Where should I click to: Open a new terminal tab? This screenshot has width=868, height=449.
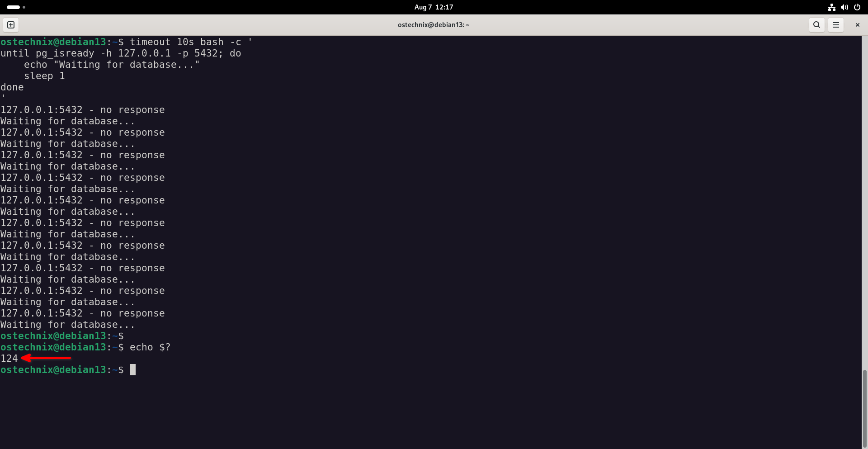click(11, 25)
